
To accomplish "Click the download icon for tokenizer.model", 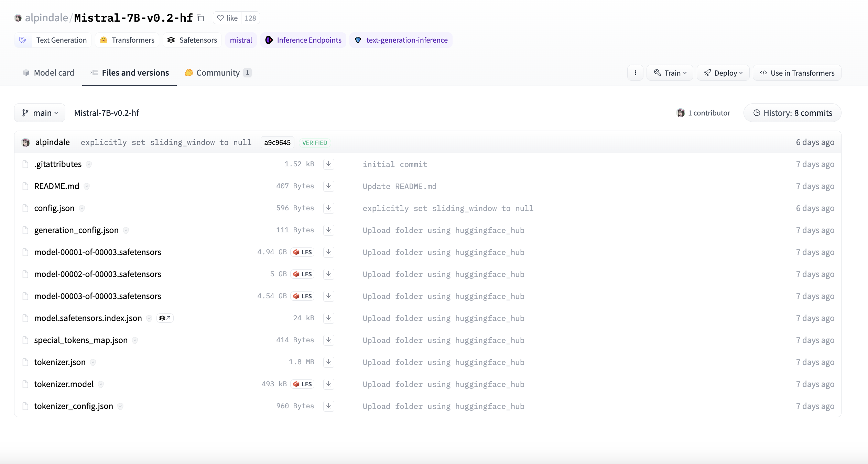I will click(x=328, y=384).
